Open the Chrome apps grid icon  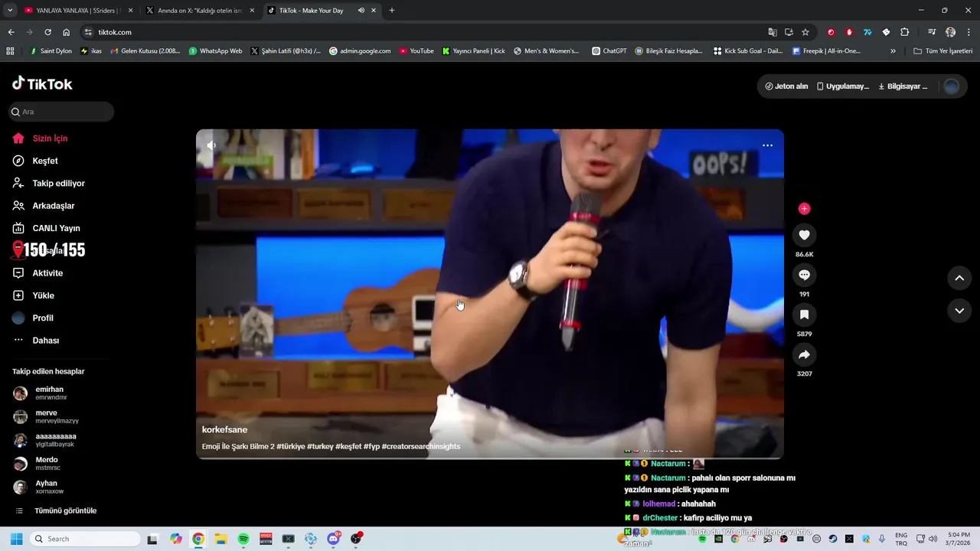coord(10,51)
